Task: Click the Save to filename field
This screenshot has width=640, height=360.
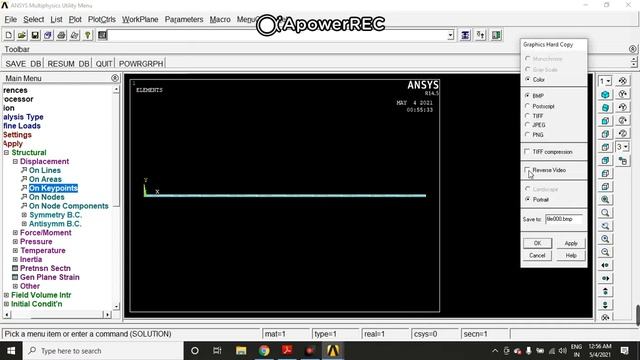Action: [564, 219]
